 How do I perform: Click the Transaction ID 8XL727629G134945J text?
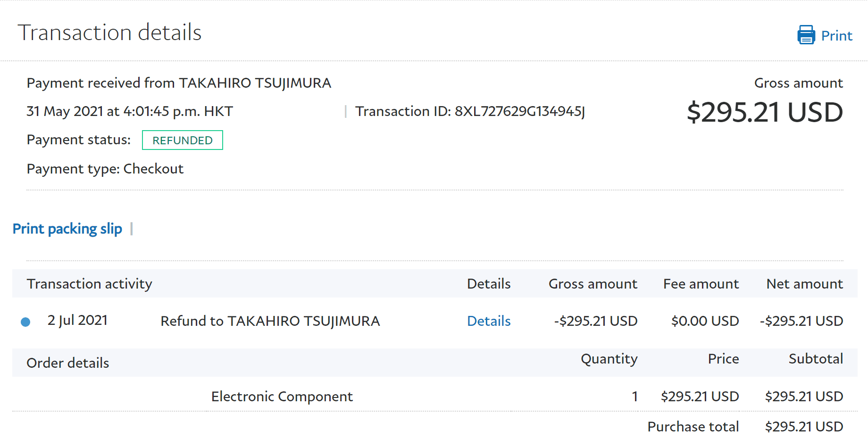470,111
